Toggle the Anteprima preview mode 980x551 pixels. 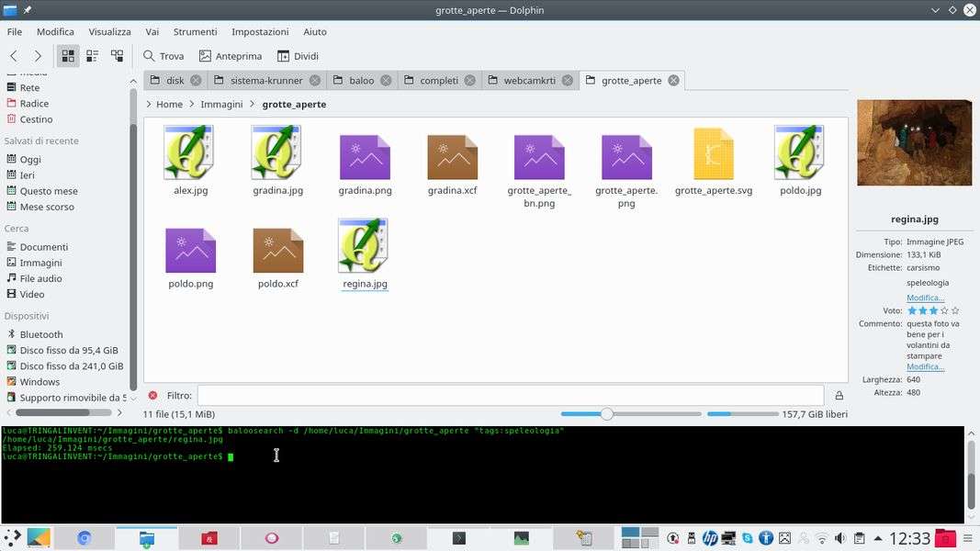pos(231,56)
